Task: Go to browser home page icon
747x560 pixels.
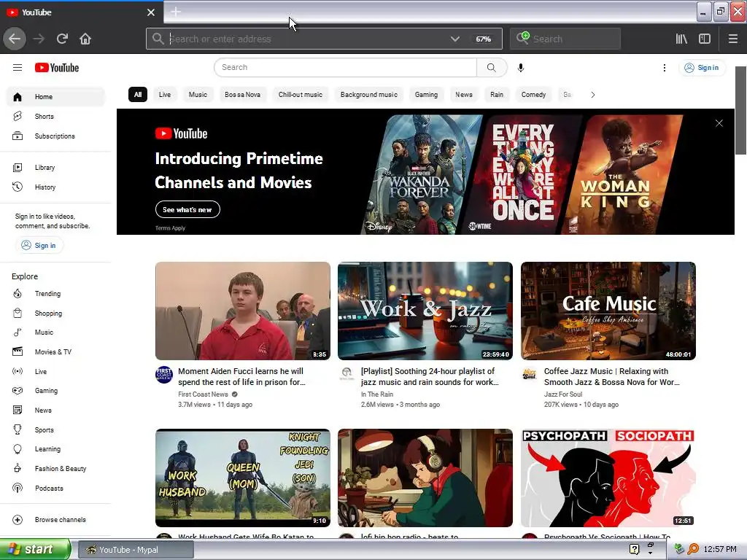Action: (x=85, y=39)
